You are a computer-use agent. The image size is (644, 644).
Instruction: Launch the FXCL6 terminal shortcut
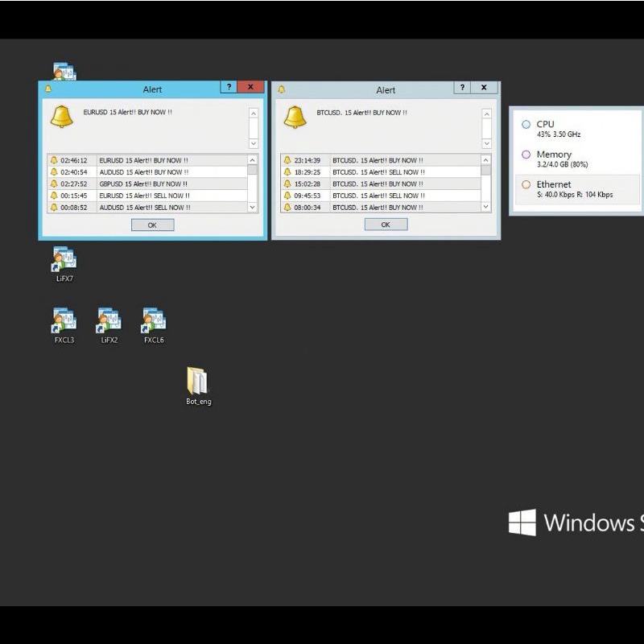click(x=154, y=321)
